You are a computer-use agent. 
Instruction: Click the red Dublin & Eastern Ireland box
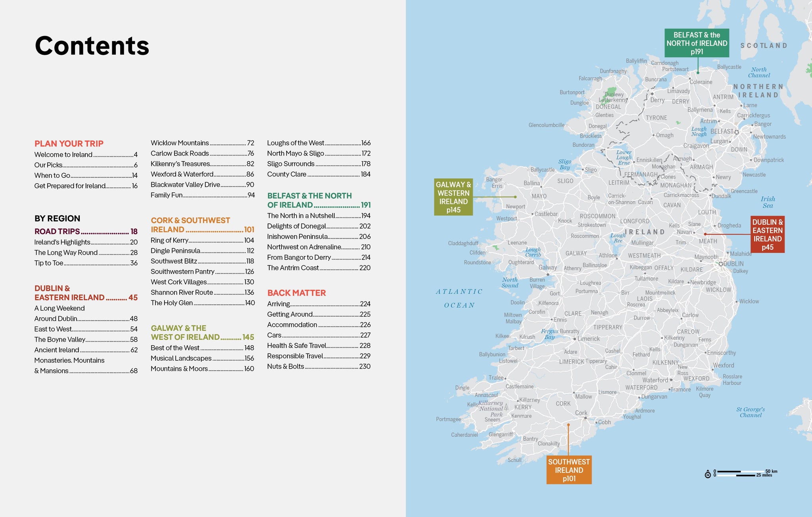click(767, 234)
